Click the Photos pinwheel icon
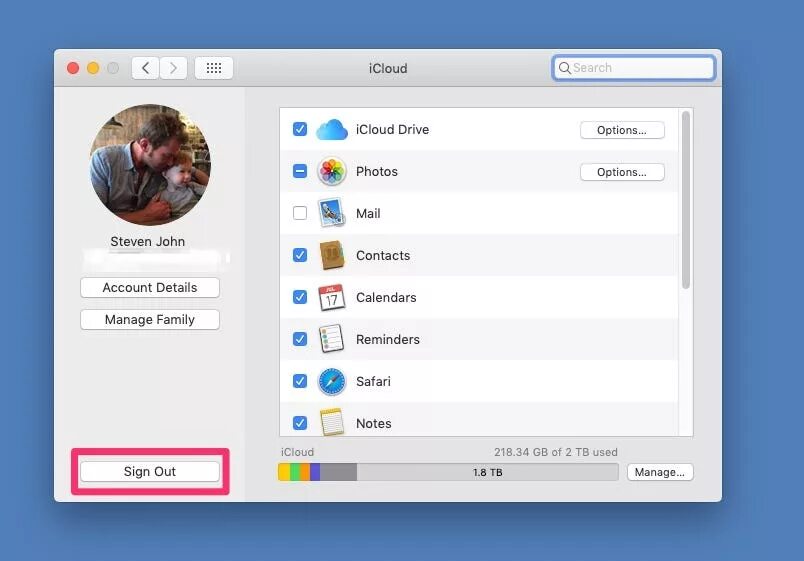This screenshot has width=804, height=561. tap(332, 171)
